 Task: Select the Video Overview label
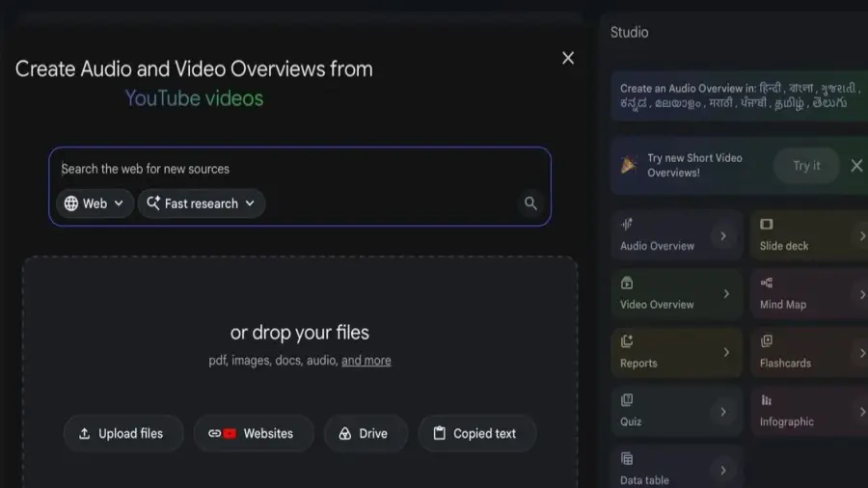pos(657,305)
